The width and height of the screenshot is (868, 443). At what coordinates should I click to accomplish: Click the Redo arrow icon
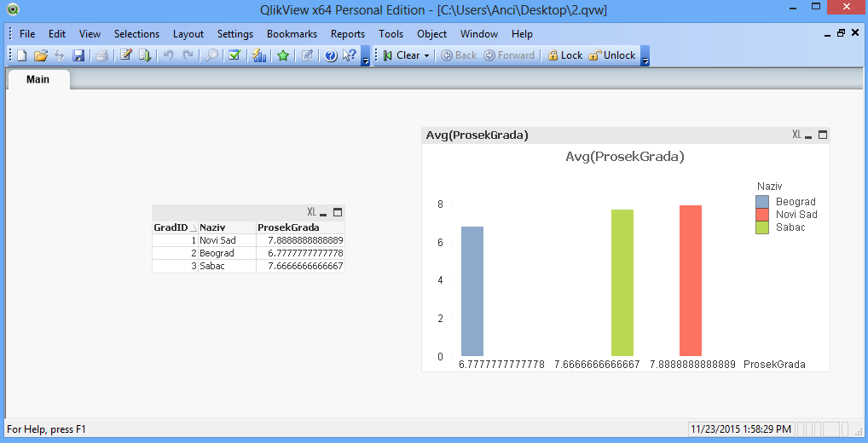click(188, 55)
